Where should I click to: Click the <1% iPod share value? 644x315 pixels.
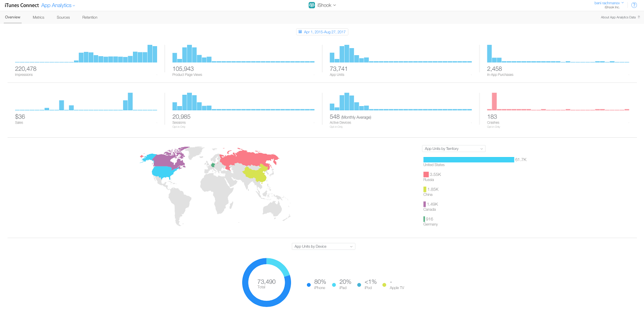point(371,282)
